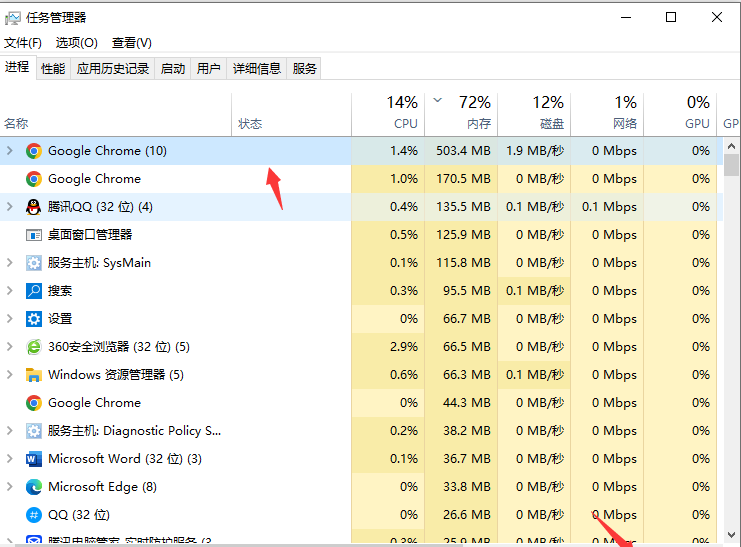Screen dimensions: 741x547
Task: Click the Microsoft Word icon
Action: tap(34, 459)
